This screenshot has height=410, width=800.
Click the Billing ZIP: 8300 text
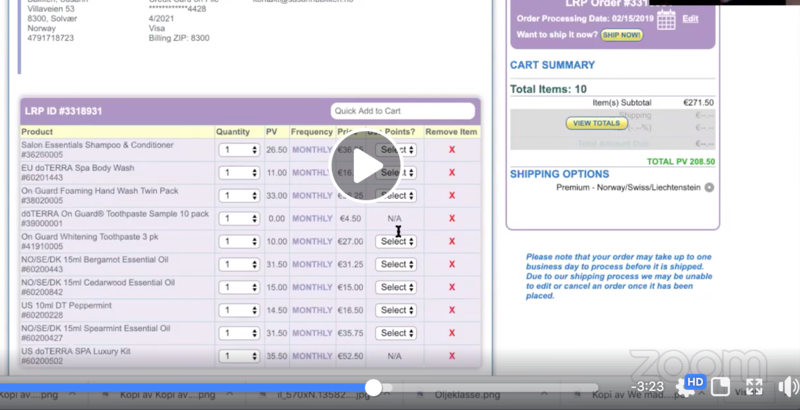pos(179,38)
